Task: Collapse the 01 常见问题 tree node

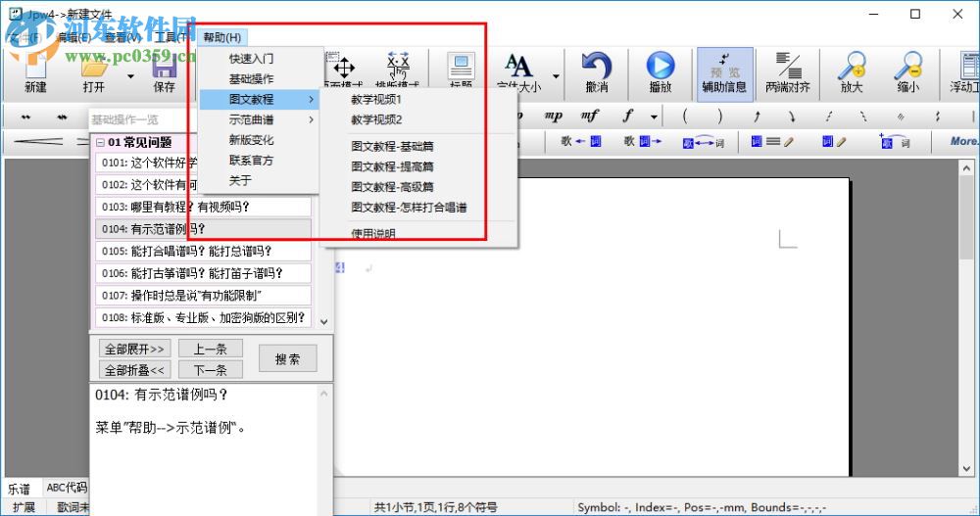Action: pos(100,142)
